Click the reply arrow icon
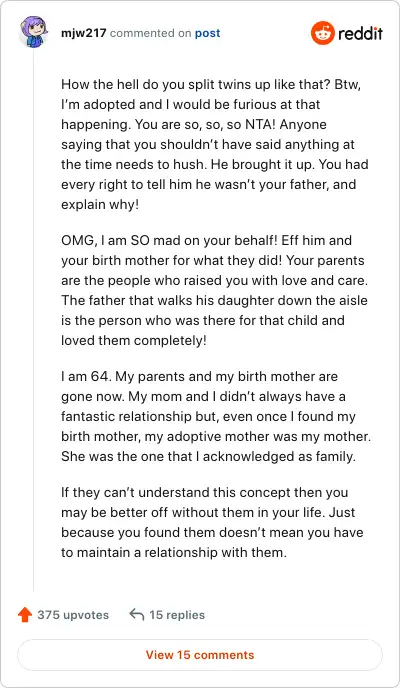400x688 pixels. (137, 615)
